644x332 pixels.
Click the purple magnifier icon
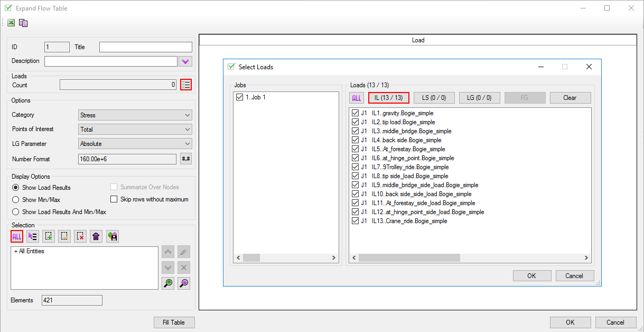(x=184, y=283)
